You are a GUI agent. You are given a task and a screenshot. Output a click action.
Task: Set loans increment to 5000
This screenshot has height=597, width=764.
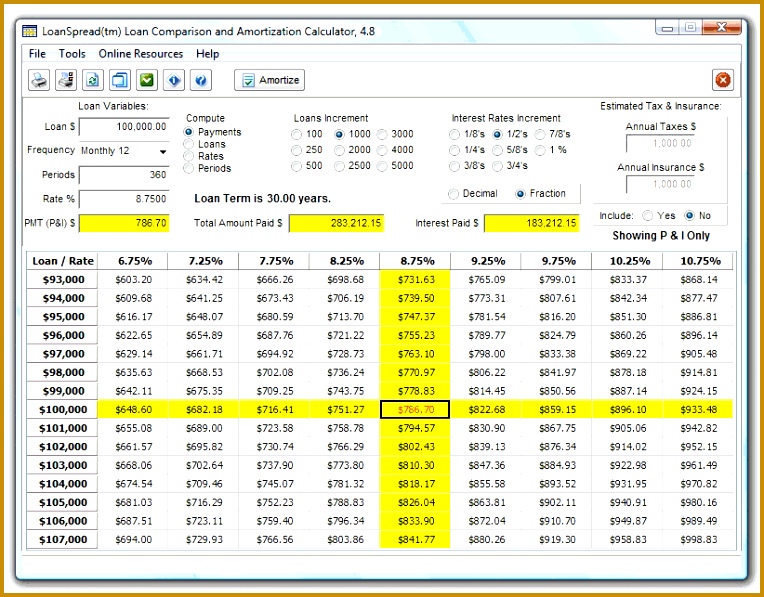point(382,166)
